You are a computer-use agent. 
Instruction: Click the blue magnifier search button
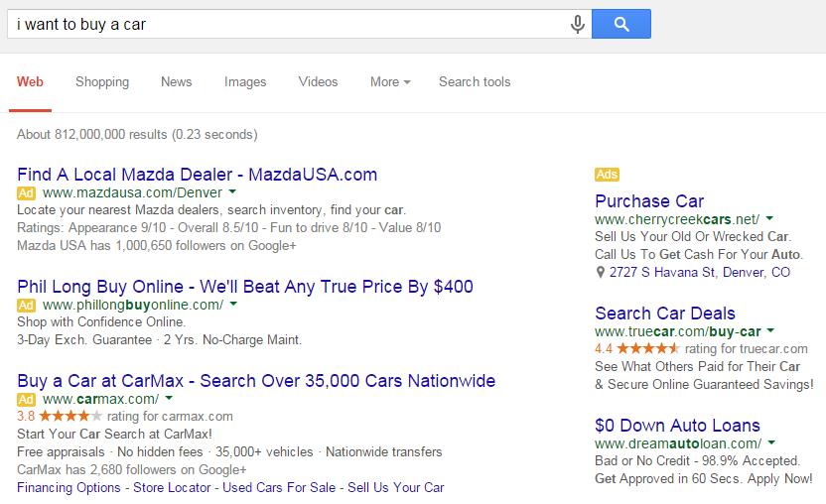coord(621,24)
